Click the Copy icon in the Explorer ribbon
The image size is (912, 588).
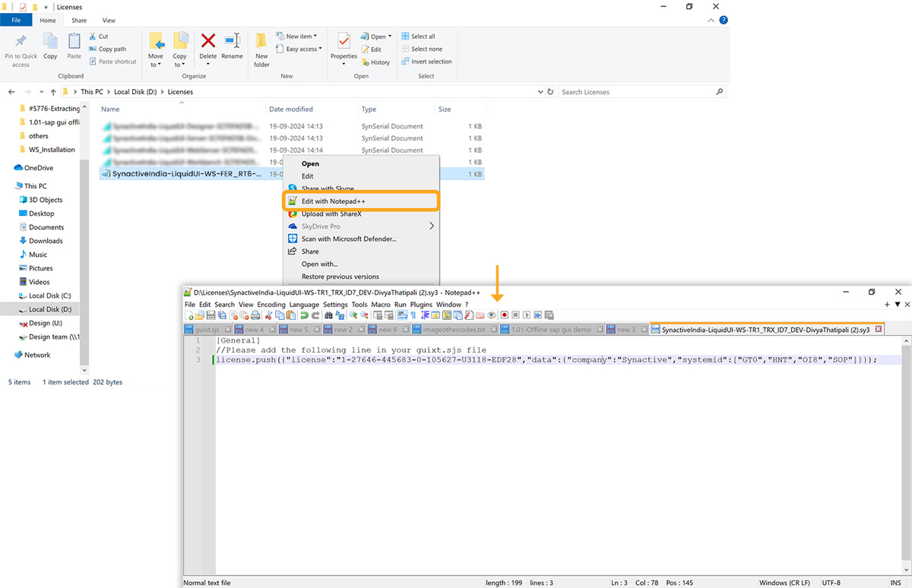pos(50,42)
